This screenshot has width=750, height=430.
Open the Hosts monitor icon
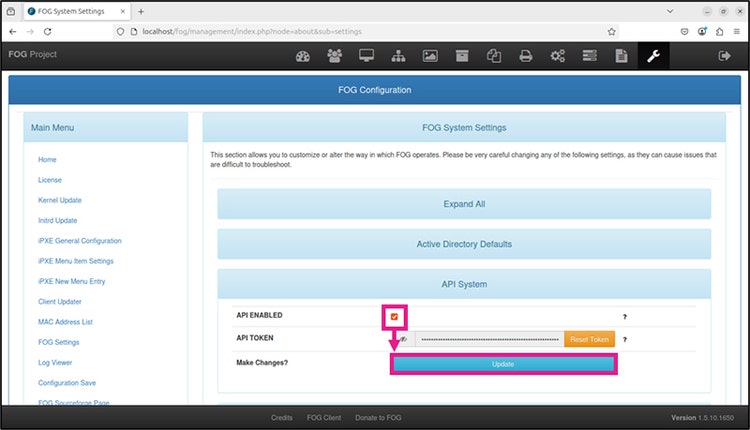click(x=366, y=56)
